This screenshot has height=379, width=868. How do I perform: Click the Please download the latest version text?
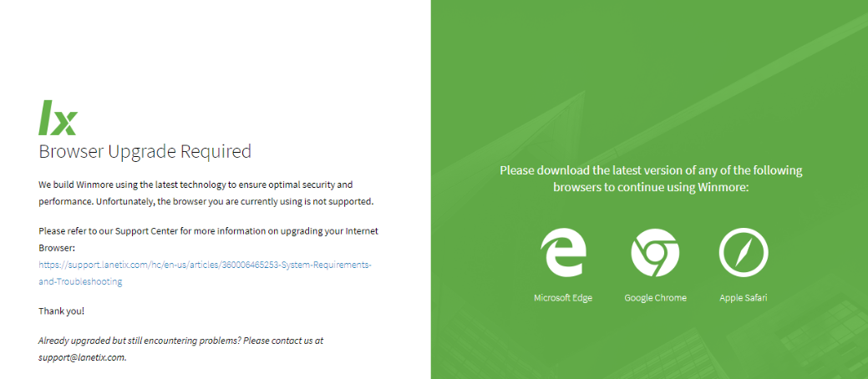651,169
